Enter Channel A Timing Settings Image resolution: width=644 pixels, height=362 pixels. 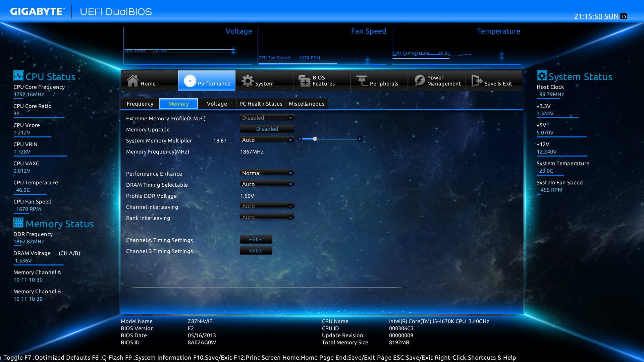coord(256,239)
